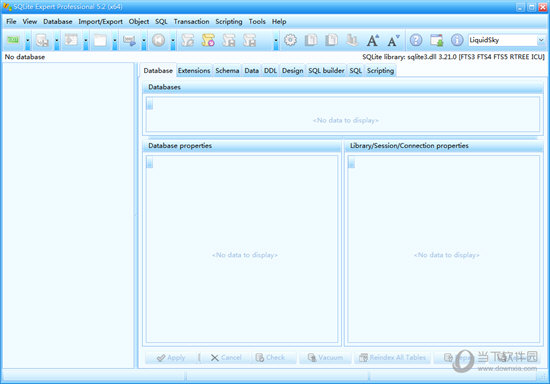Click the gray script icon left of the yellow script
Screen dimensions: 550x384
pos(188,40)
